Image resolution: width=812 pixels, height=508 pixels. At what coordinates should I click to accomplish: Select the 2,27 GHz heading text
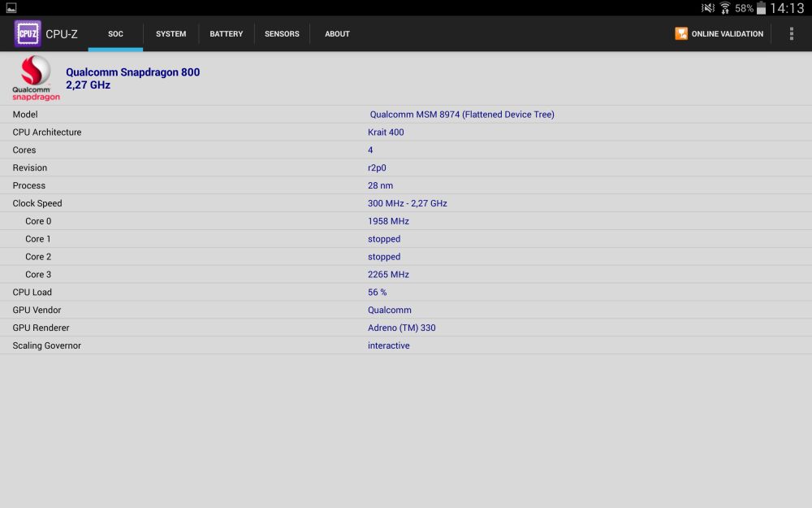tap(88, 85)
